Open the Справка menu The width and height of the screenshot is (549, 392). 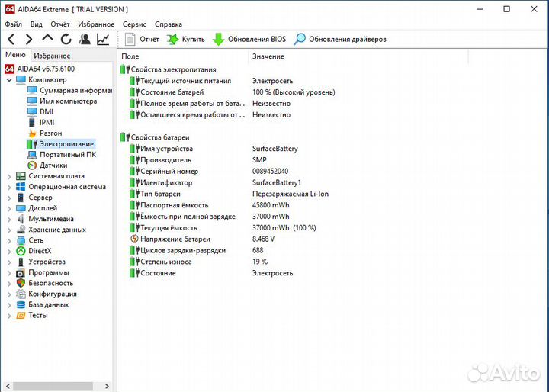click(x=169, y=24)
